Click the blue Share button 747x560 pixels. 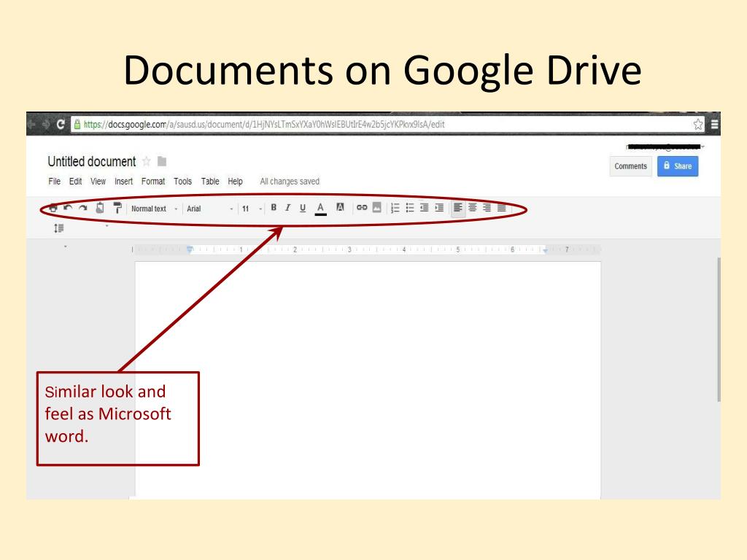(678, 166)
